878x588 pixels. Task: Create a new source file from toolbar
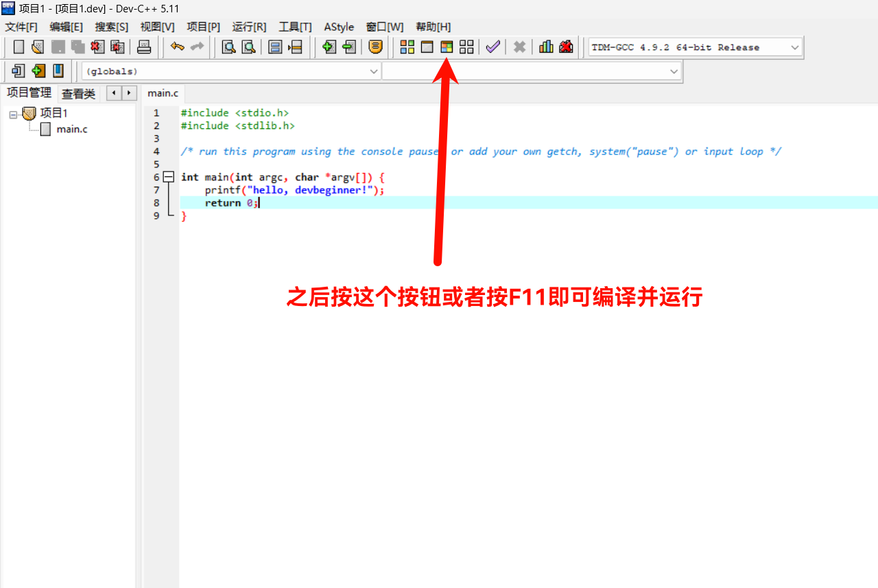[19, 47]
